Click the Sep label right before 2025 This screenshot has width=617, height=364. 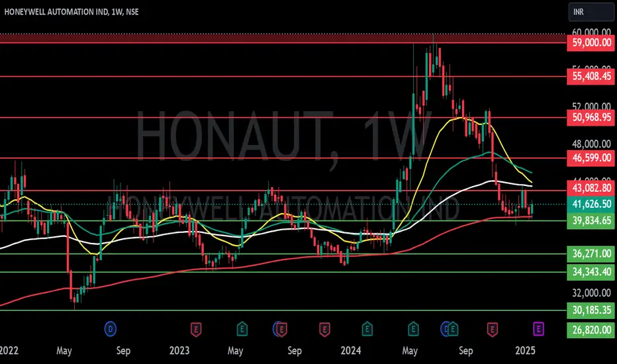tap(466, 351)
